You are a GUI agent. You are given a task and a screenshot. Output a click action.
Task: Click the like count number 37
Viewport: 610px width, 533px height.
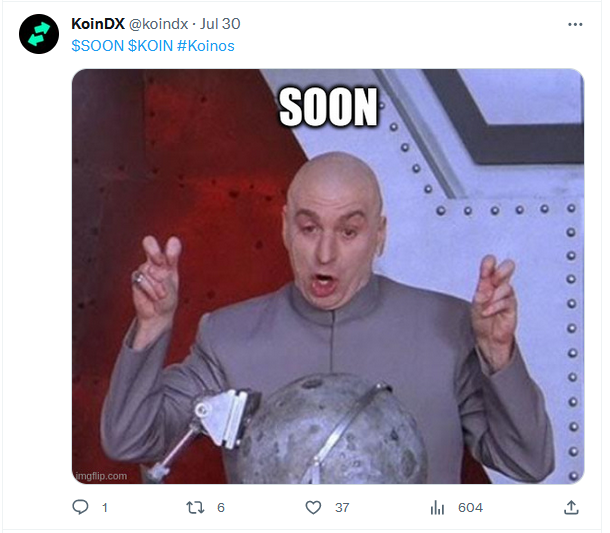tap(342, 508)
